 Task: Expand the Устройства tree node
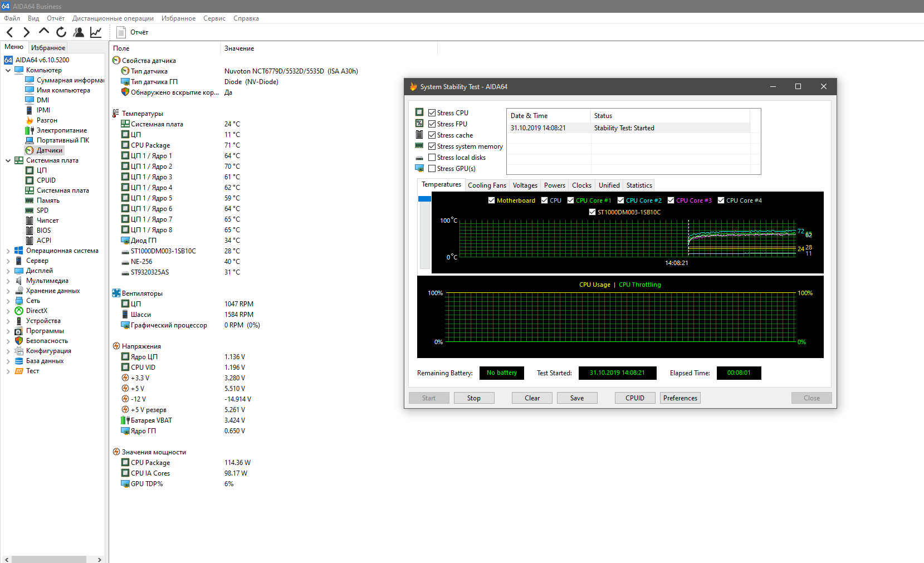[8, 321]
